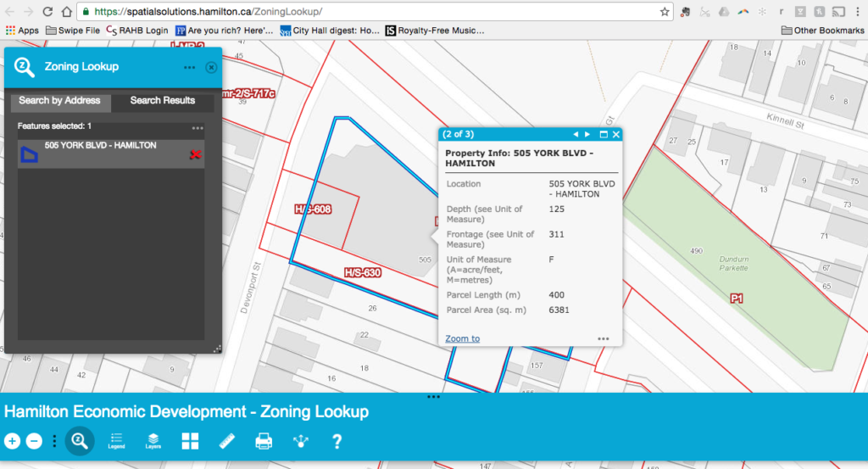Viewport: 868px width, 469px height.
Task: Click the zoom out minus button
Action: tap(34, 441)
